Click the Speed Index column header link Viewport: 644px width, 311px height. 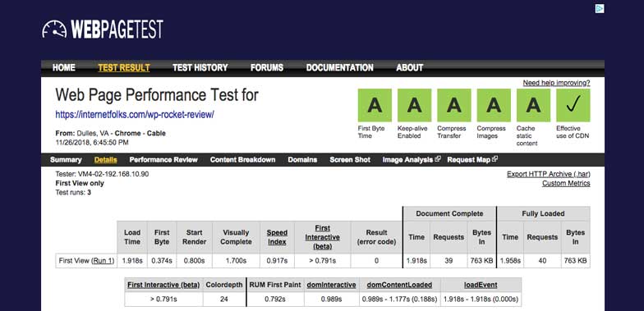(x=278, y=237)
